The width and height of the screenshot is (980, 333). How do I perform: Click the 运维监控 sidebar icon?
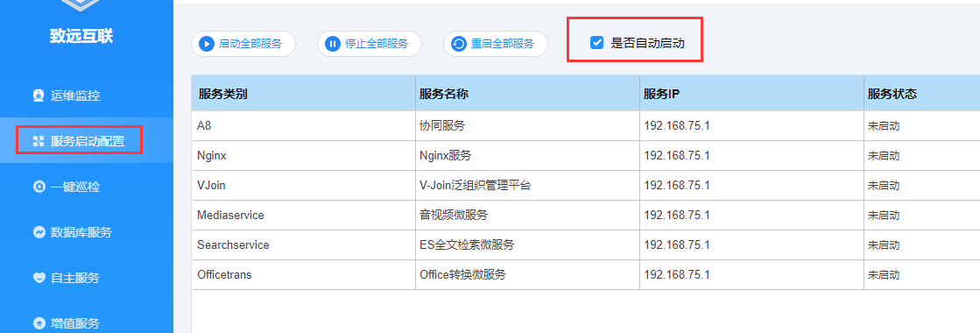click(x=39, y=96)
